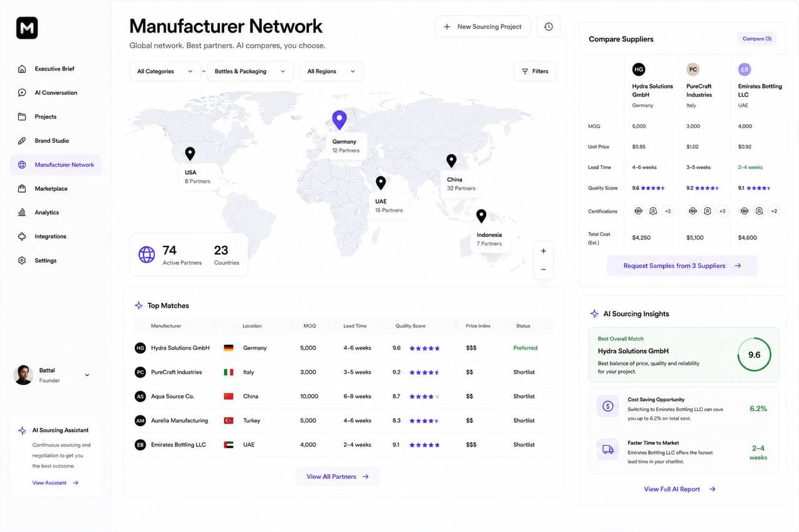
Task: Click ISO certification badge under PureCraft
Action: (693, 211)
